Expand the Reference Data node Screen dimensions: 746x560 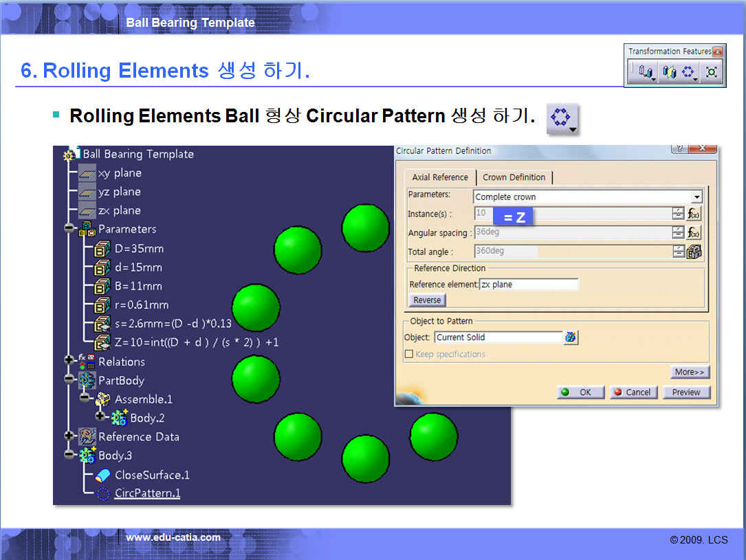pyautogui.click(x=69, y=436)
